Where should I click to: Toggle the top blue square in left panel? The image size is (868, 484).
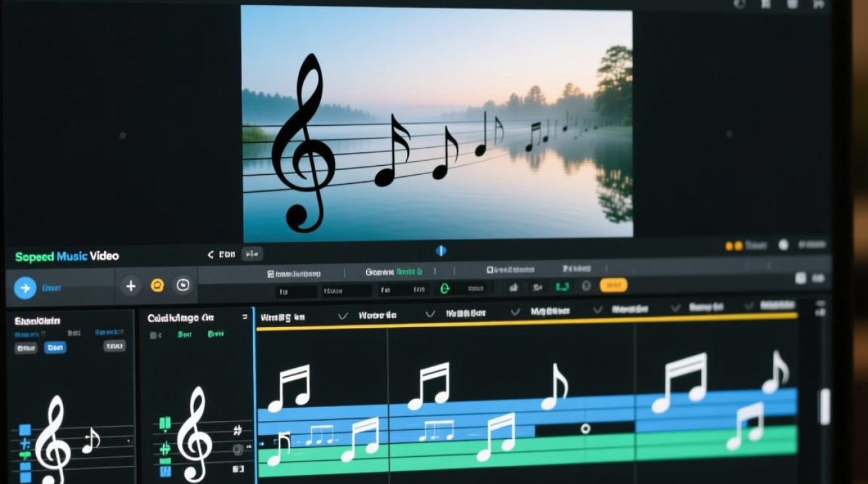click(25, 430)
